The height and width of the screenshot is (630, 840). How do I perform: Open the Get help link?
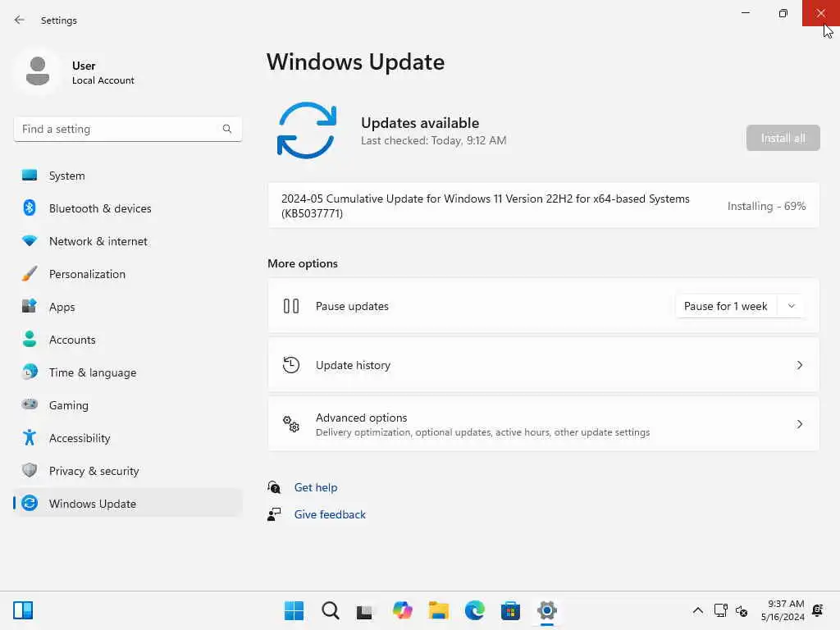(316, 487)
